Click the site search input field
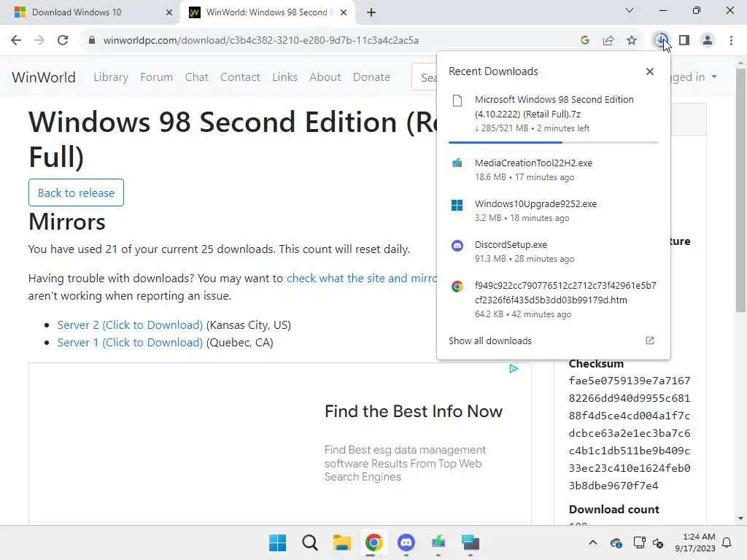 [x=425, y=77]
